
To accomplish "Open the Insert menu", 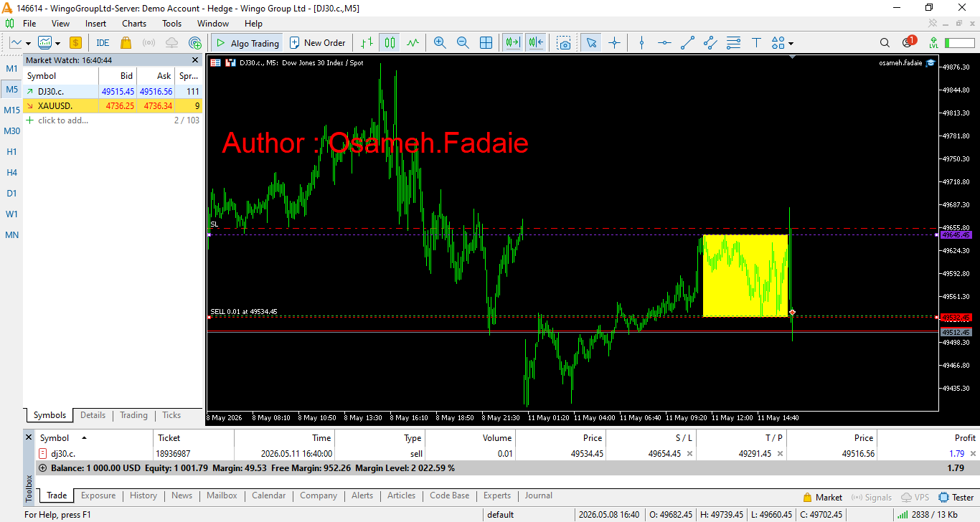I will (x=95, y=24).
